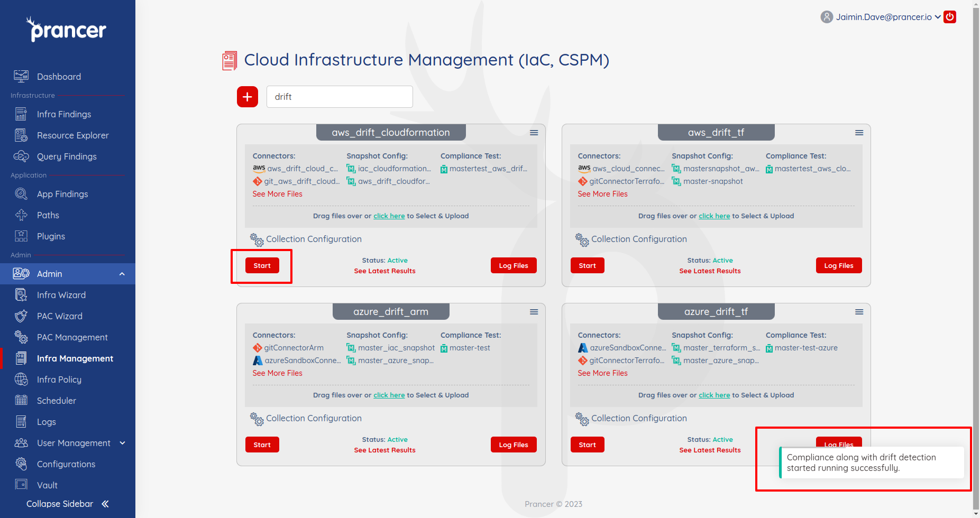Screen dimensions: 980x518
Task: See Latest Results for aws_drift_cloudformation
Action: 384,271
